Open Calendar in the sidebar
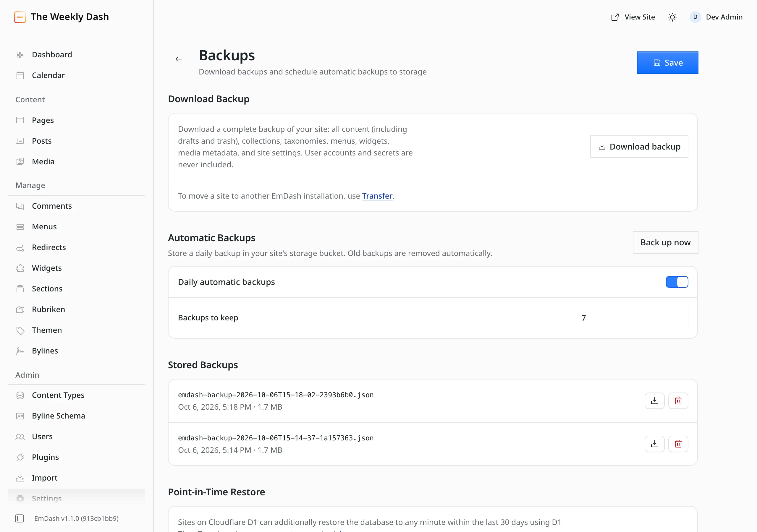Screen dimensions: 757x532 point(77,75)
